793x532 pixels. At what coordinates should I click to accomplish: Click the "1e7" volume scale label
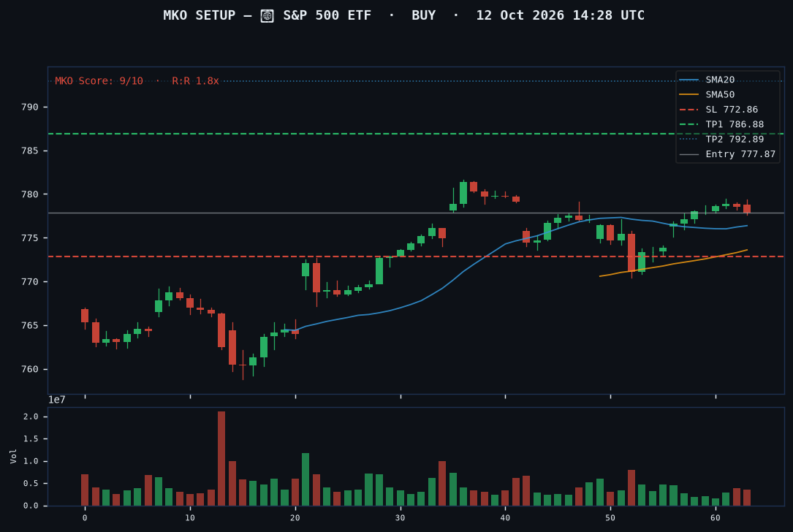[57, 400]
